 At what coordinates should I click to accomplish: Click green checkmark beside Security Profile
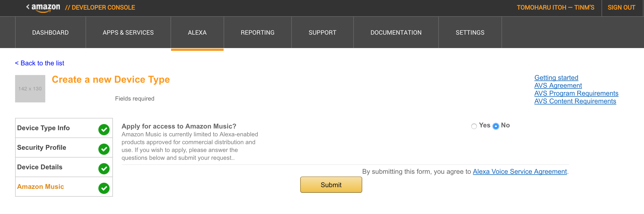click(104, 149)
